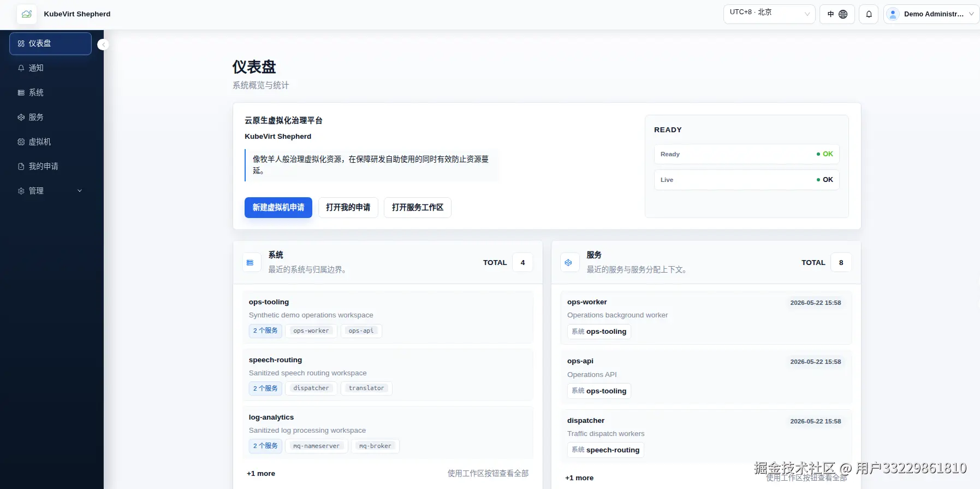This screenshot has height=489, width=980.
Task: Open 服务 in the sidebar
Action: click(x=50, y=117)
